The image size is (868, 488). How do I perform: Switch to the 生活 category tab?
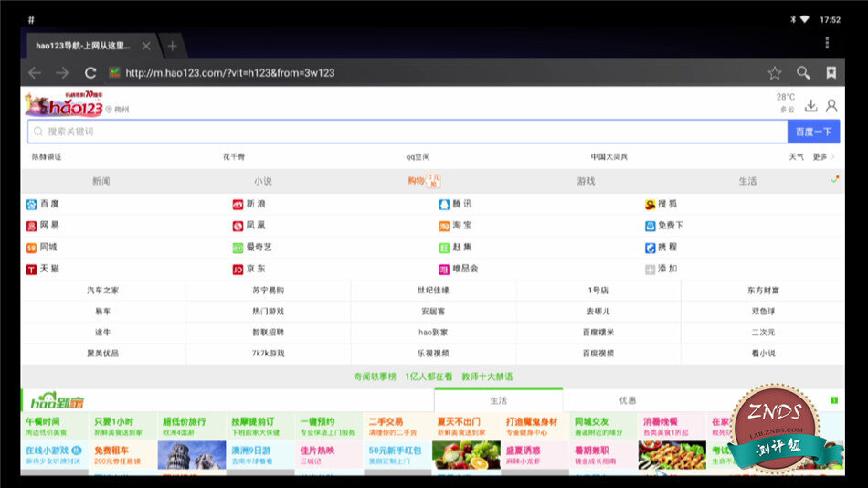[747, 181]
